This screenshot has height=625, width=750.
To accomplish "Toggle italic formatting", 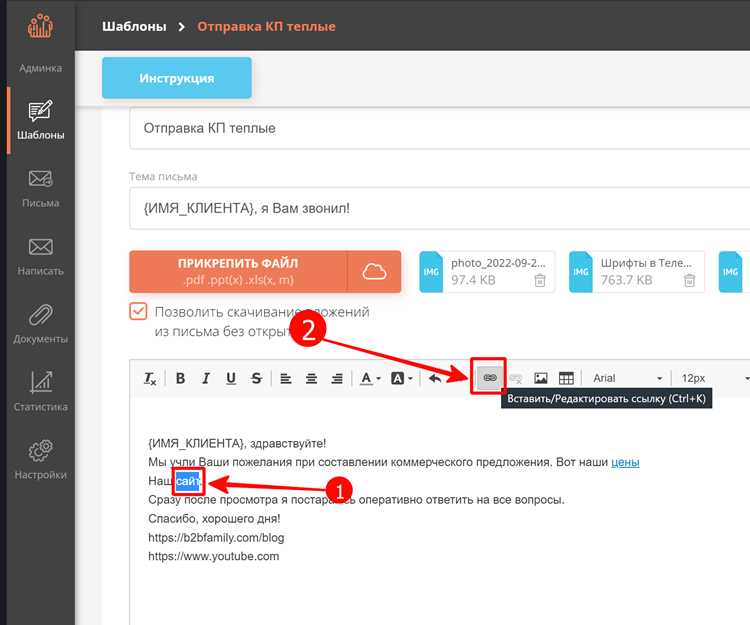I will click(206, 378).
